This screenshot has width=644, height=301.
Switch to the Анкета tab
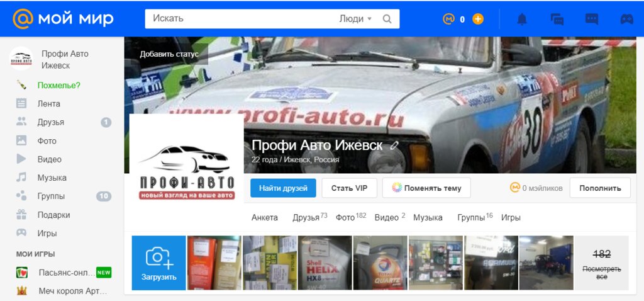(265, 217)
